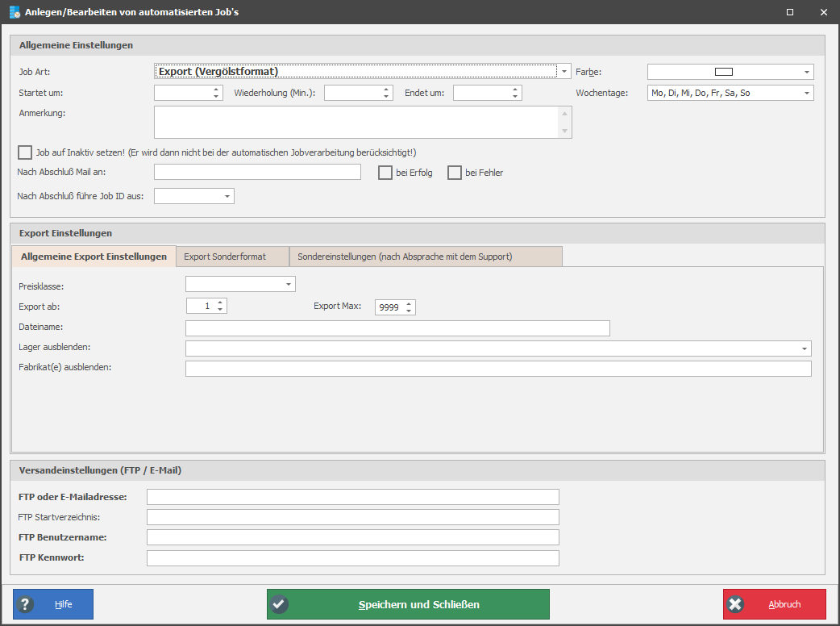This screenshot has width=840, height=626.
Task: Switch to Export Sonderformat tab
Action: (x=232, y=257)
